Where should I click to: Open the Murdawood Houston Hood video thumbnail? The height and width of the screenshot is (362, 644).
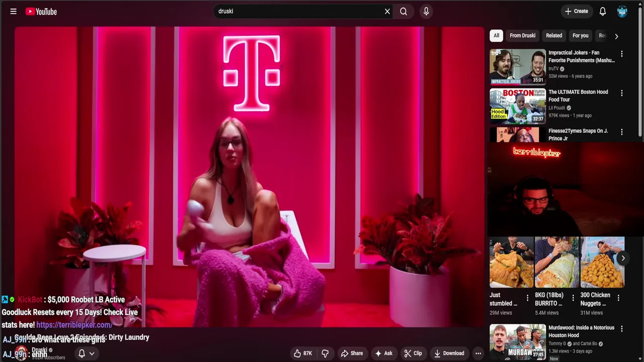pos(518,342)
